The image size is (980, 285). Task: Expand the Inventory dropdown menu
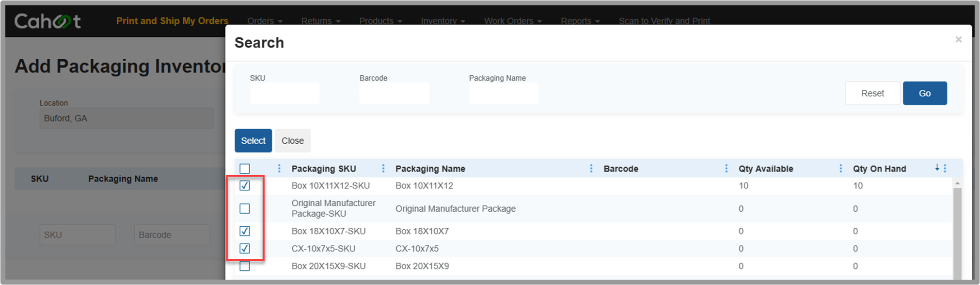pyautogui.click(x=443, y=21)
